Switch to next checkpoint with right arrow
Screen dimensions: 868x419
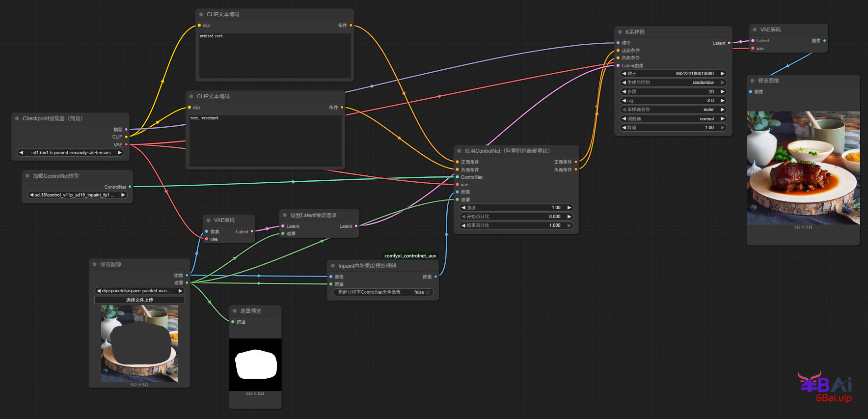(x=119, y=153)
